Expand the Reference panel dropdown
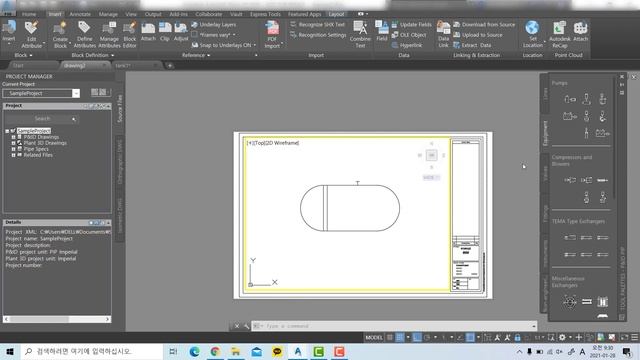The image size is (640, 360). tap(196, 55)
